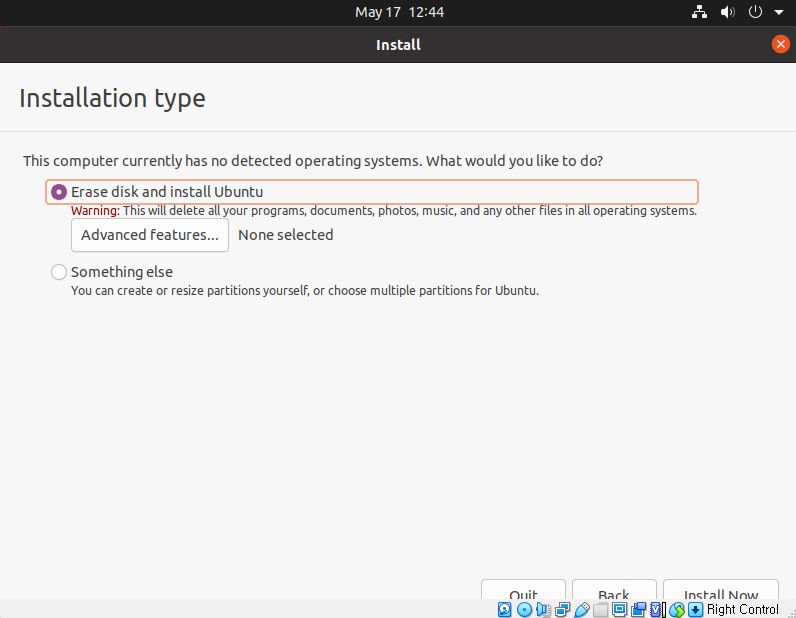Screen dimensions: 796x618
Task: Click VirtualBox shared folders icon
Action: click(x=600, y=609)
